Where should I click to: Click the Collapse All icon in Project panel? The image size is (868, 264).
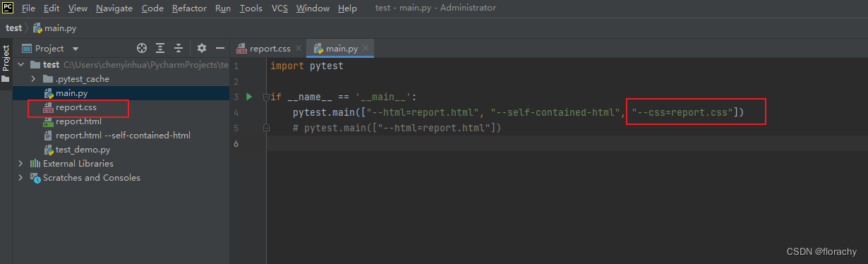(x=179, y=48)
